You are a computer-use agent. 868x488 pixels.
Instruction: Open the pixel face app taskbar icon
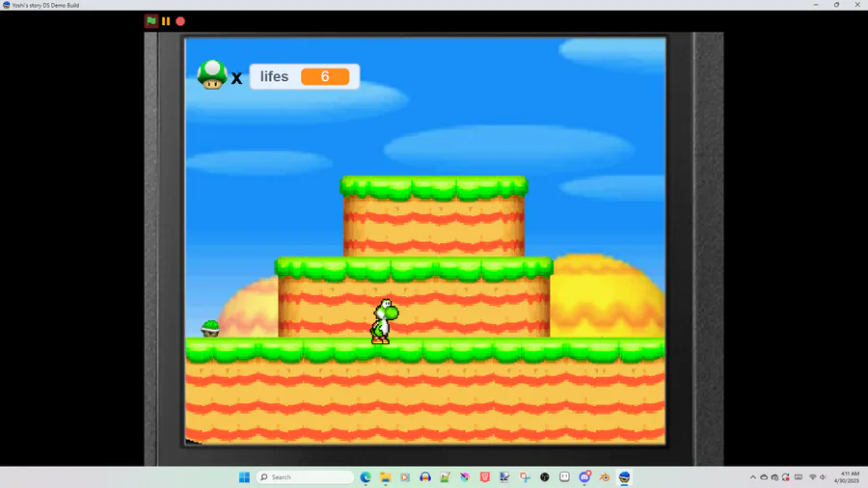pyautogui.click(x=564, y=477)
